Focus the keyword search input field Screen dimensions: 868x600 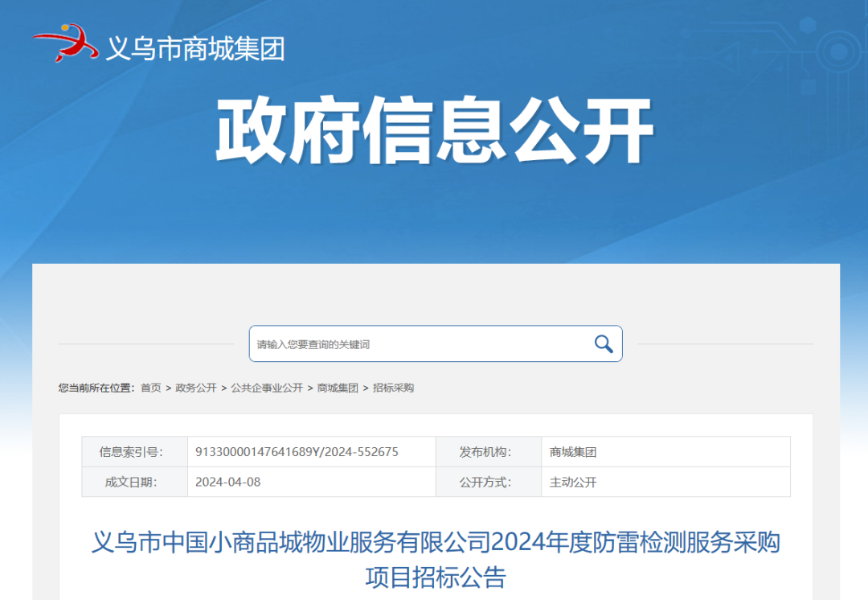click(436, 344)
